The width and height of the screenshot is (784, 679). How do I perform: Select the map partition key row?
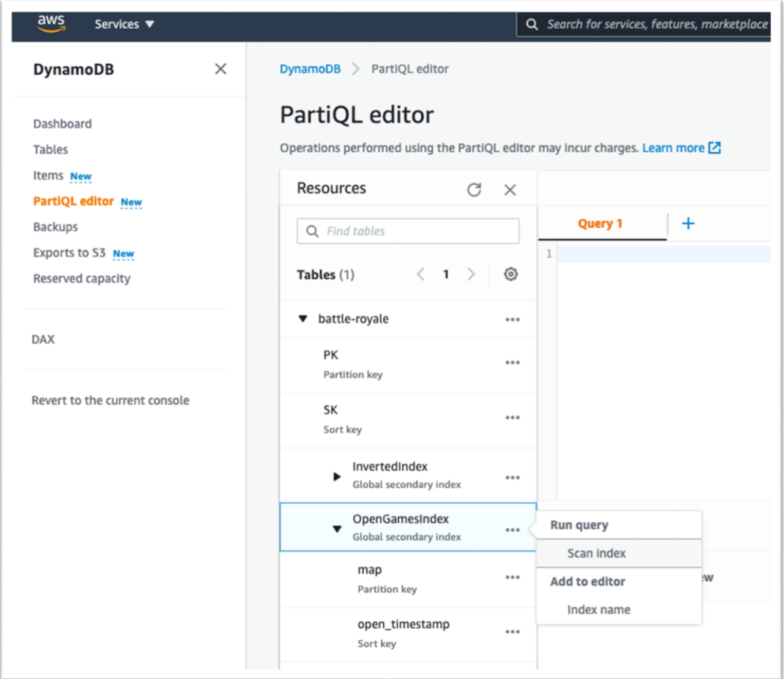click(408, 579)
